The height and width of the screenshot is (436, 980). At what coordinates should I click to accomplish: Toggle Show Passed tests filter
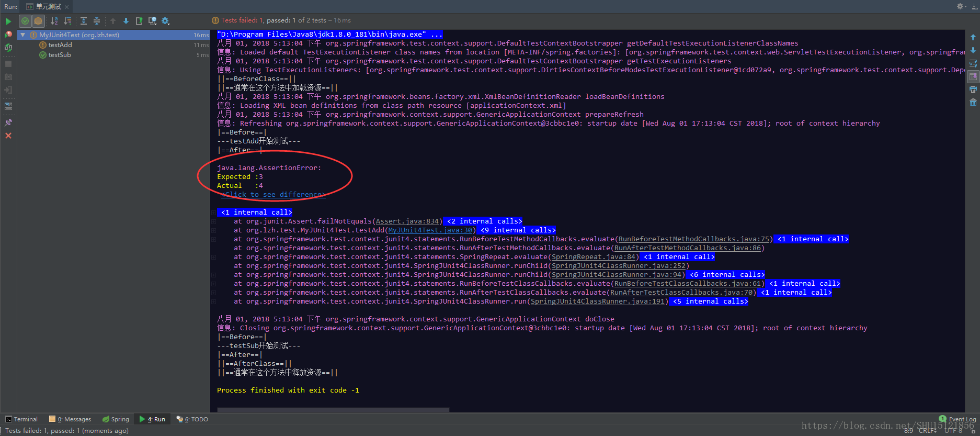point(25,21)
